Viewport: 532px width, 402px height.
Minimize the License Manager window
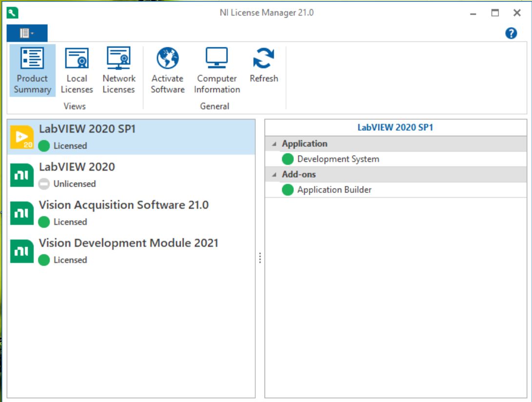(473, 13)
